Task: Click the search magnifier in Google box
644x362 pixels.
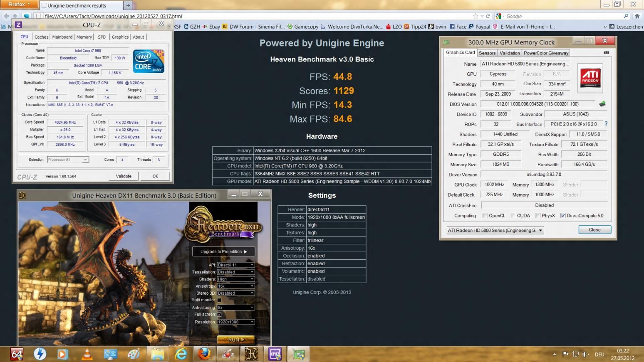Action: coord(626,16)
